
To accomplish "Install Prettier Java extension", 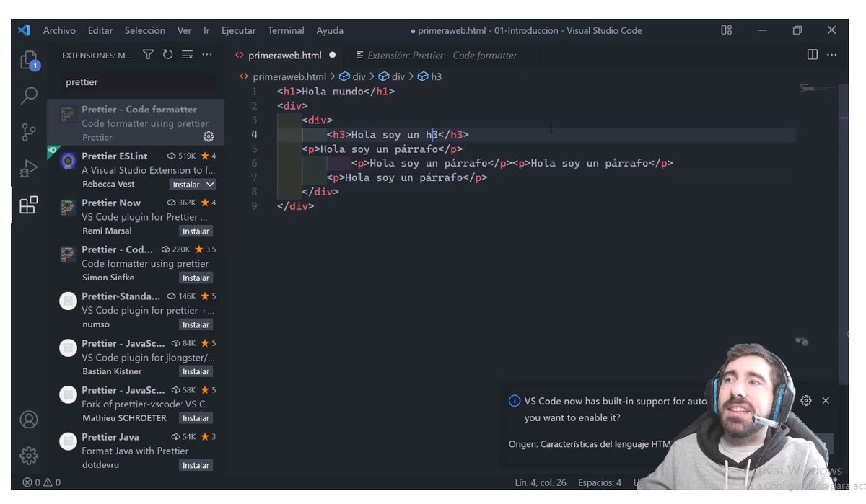I will click(196, 465).
